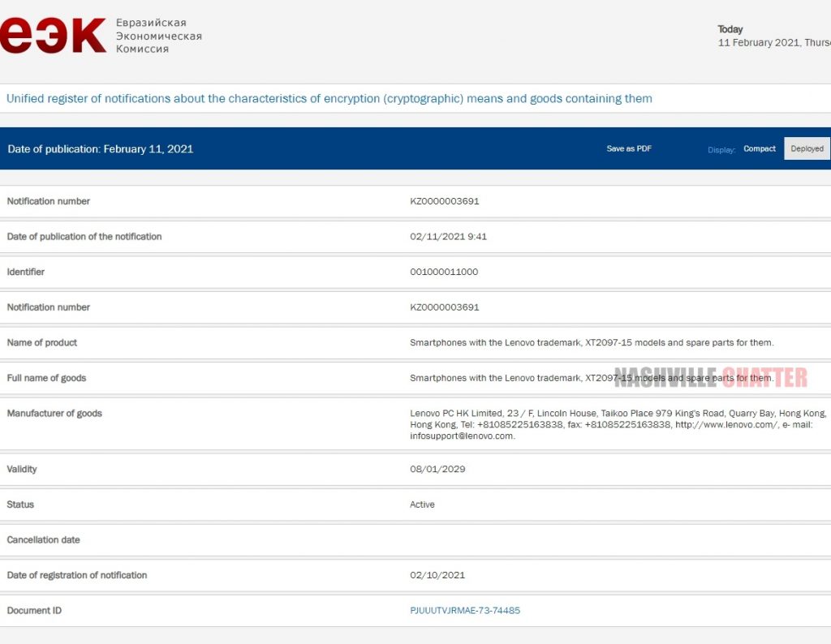This screenshot has height=644, width=831.
Task: Click the Name of product value text
Action: tap(592, 342)
